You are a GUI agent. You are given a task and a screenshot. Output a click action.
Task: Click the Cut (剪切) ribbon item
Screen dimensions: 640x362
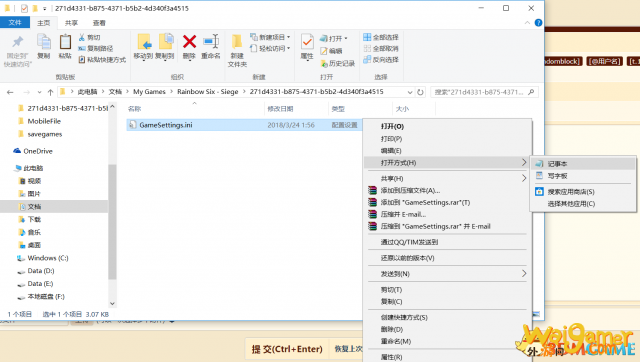pos(89,38)
